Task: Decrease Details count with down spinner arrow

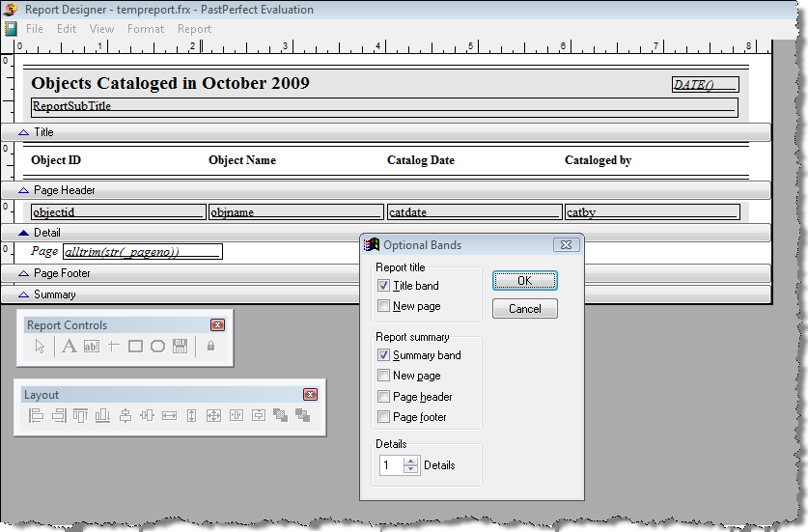Action: (410, 469)
